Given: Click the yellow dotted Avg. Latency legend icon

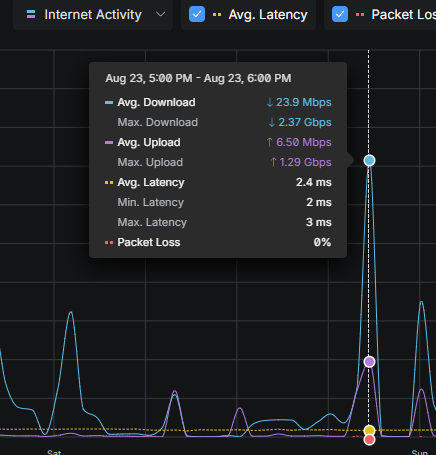Looking at the screenshot, I should 217,15.
